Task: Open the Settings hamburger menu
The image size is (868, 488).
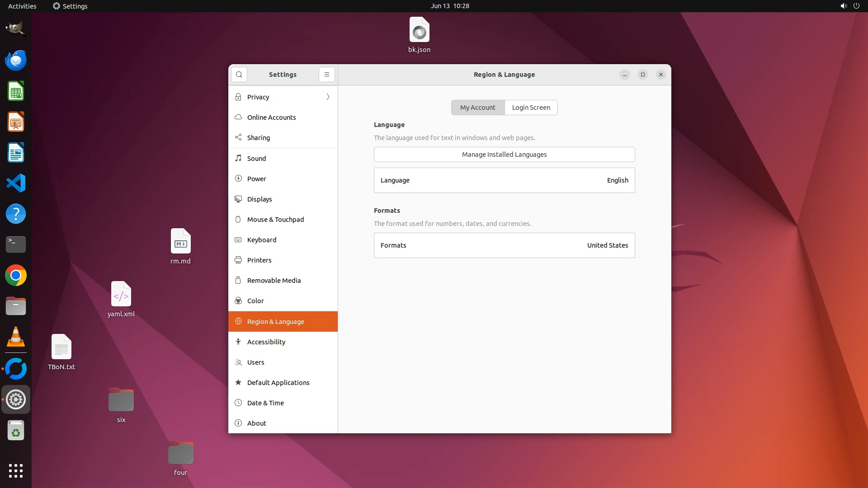Action: [326, 75]
